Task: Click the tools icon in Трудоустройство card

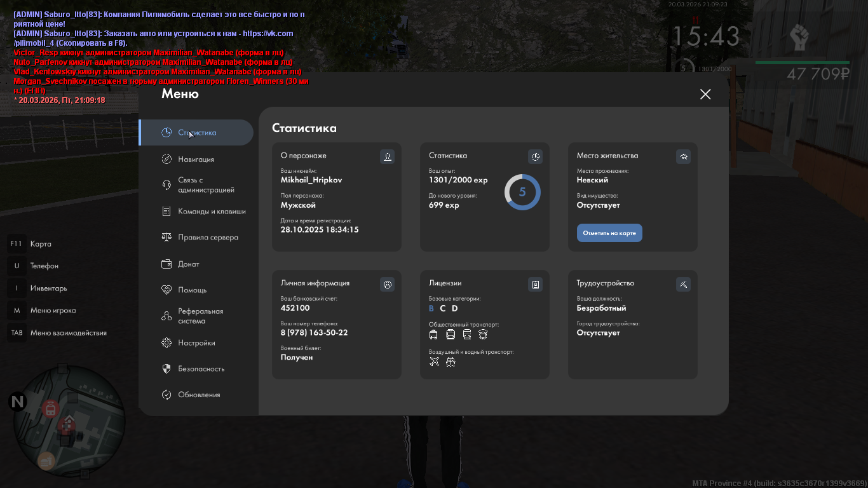Action: coord(683,284)
